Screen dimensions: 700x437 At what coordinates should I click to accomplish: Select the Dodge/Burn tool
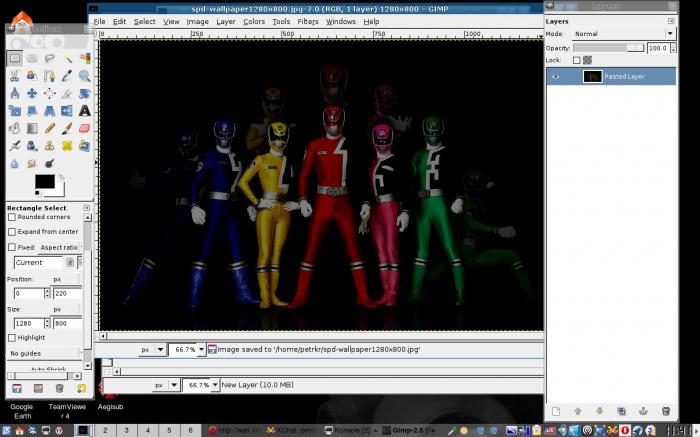(50, 163)
